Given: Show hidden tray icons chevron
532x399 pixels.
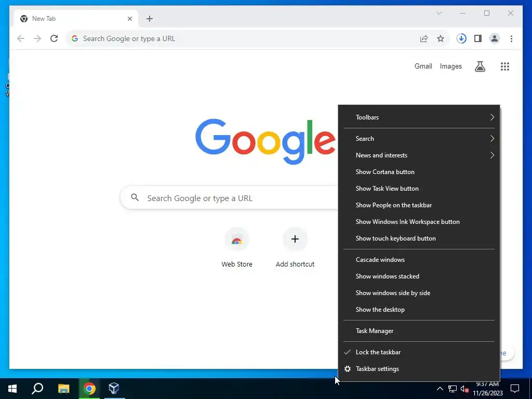Looking at the screenshot, I should click(440, 389).
